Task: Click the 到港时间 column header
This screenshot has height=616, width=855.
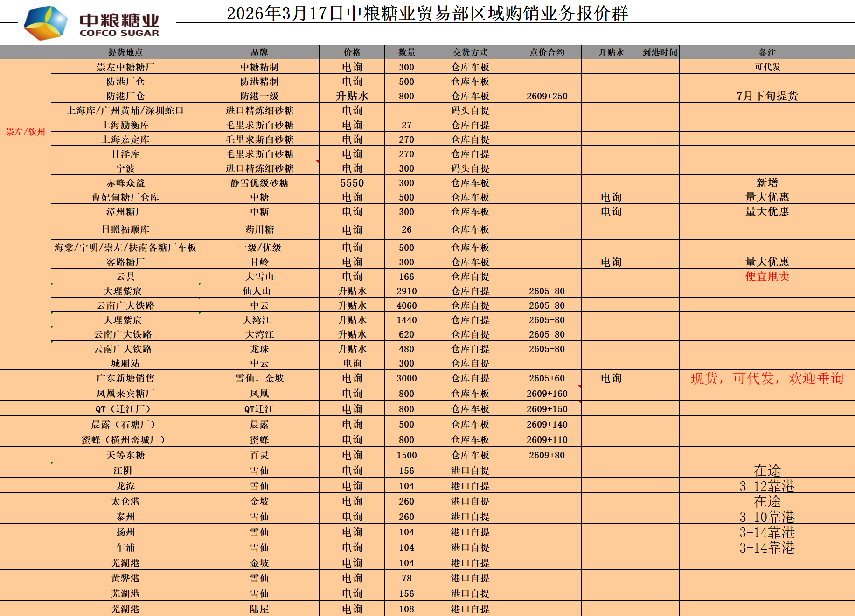Action: [660, 52]
